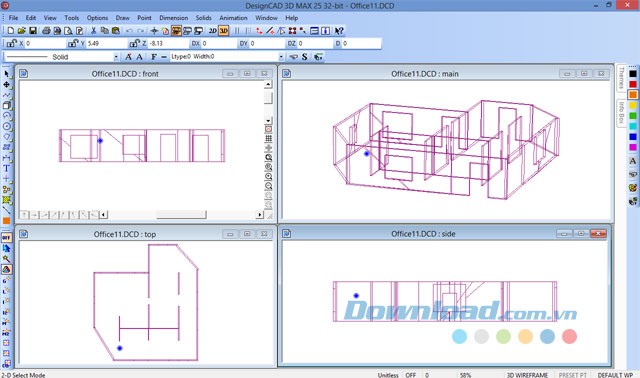Open the Tools menu
Screen dimensions: 640x378
pos(71,18)
